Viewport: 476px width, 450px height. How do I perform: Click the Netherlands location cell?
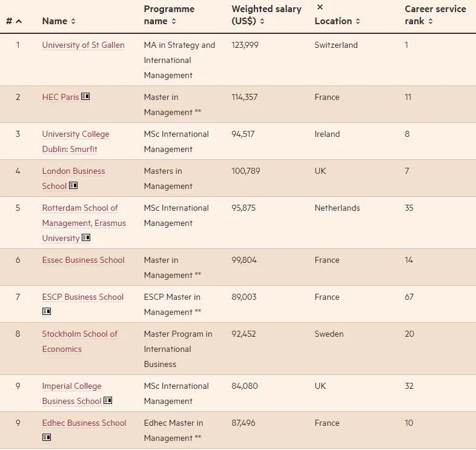pos(337,208)
